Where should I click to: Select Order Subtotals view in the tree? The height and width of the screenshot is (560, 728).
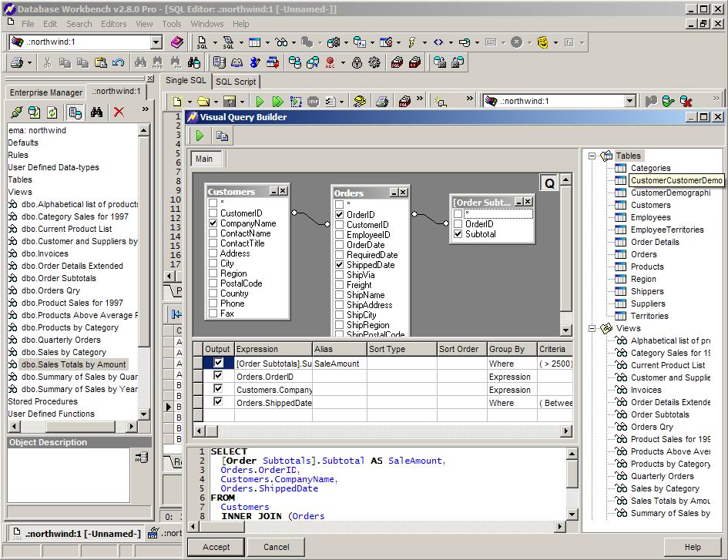pyautogui.click(x=659, y=414)
